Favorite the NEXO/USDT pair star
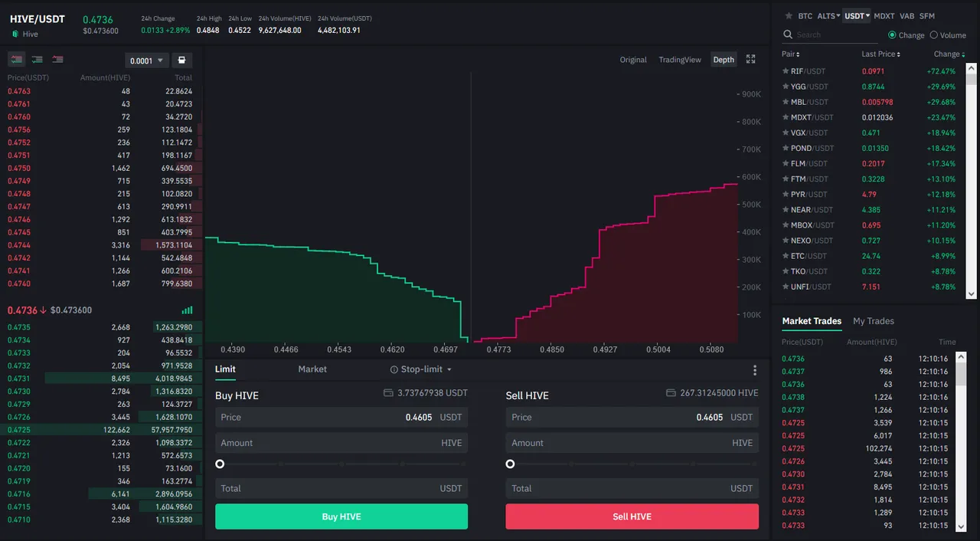The height and width of the screenshot is (541, 980). point(786,241)
